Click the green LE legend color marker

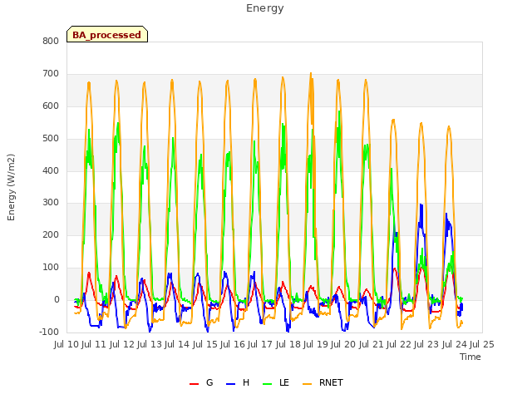(268, 384)
